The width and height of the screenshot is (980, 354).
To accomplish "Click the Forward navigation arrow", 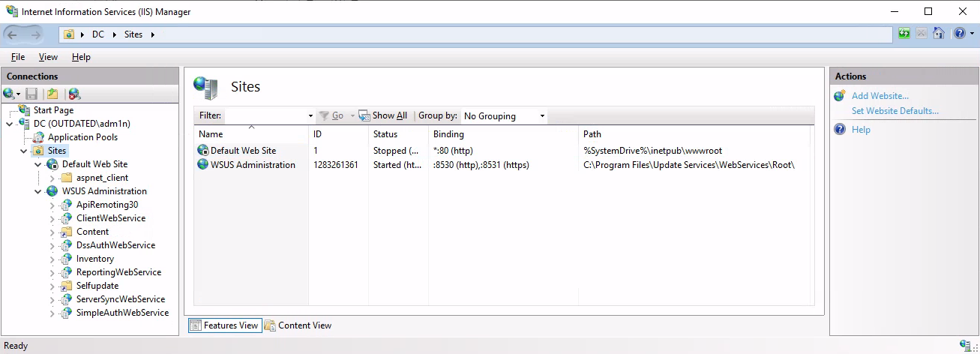I will point(35,34).
